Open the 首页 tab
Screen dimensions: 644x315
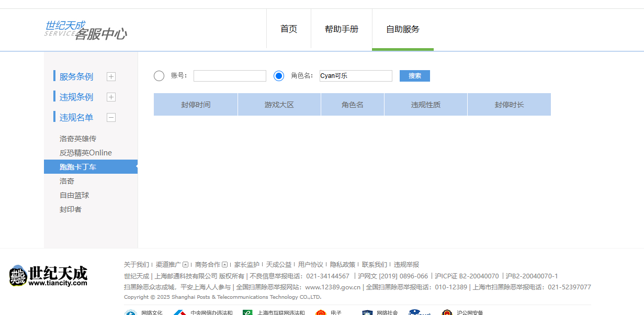click(x=289, y=29)
